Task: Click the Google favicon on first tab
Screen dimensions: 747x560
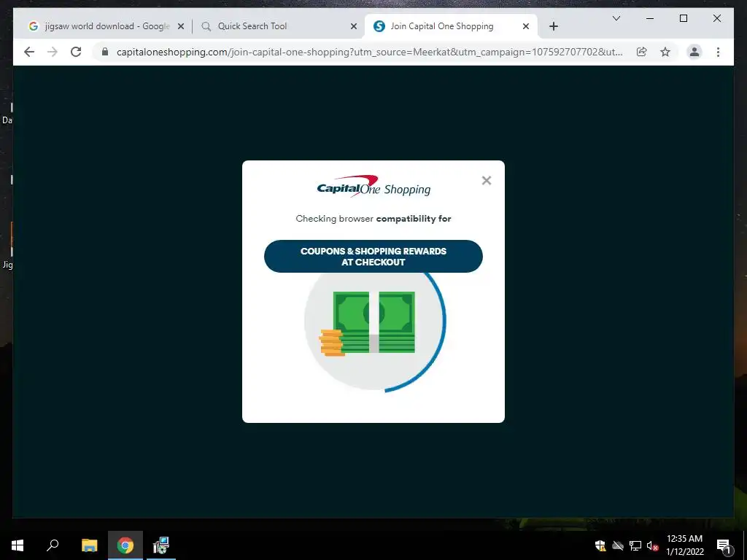Action: pos(34,26)
